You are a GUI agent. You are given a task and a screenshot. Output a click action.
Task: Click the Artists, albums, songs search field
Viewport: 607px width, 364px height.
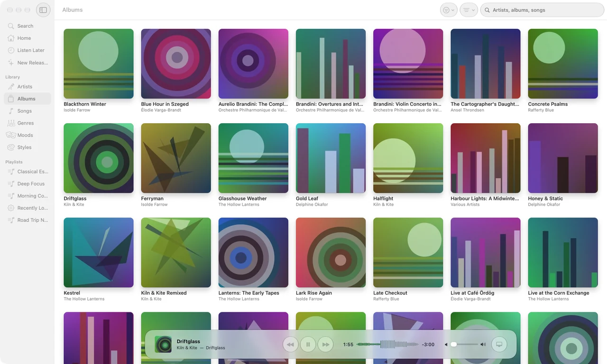pos(542,10)
